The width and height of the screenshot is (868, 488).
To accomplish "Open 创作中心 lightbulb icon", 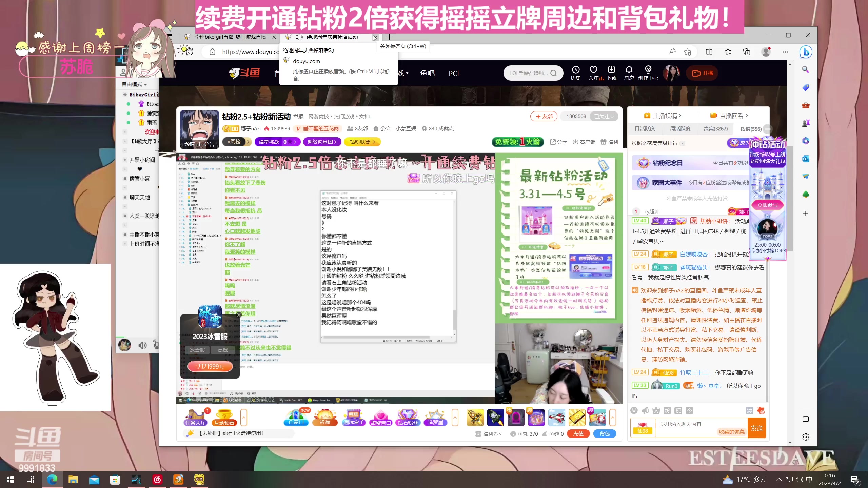I will [648, 73].
